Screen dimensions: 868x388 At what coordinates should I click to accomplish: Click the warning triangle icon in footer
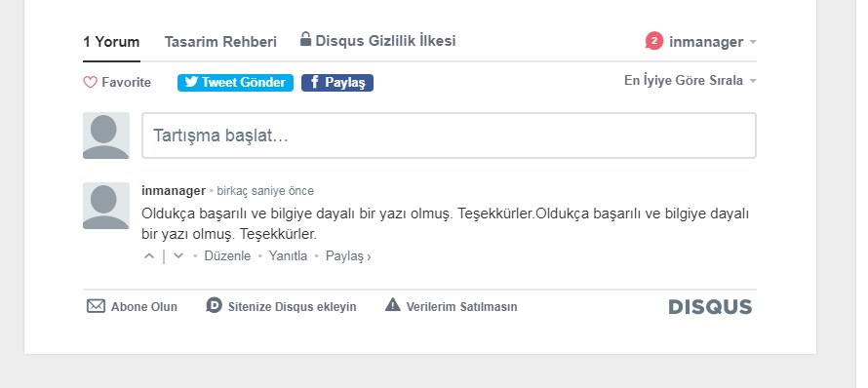[x=392, y=304]
